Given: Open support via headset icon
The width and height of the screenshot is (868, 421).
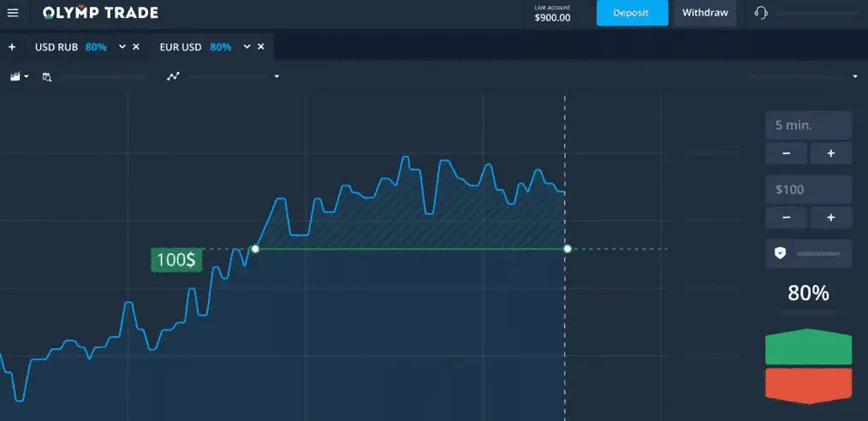Looking at the screenshot, I should 761,14.
